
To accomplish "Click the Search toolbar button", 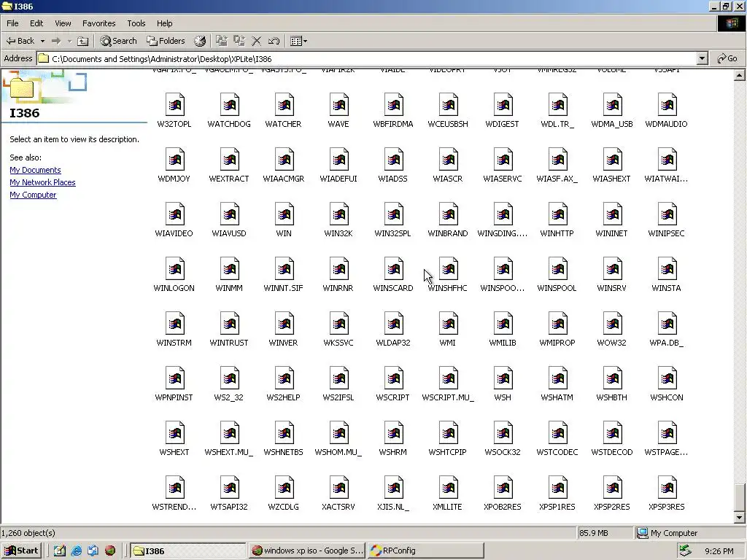I will tap(119, 41).
